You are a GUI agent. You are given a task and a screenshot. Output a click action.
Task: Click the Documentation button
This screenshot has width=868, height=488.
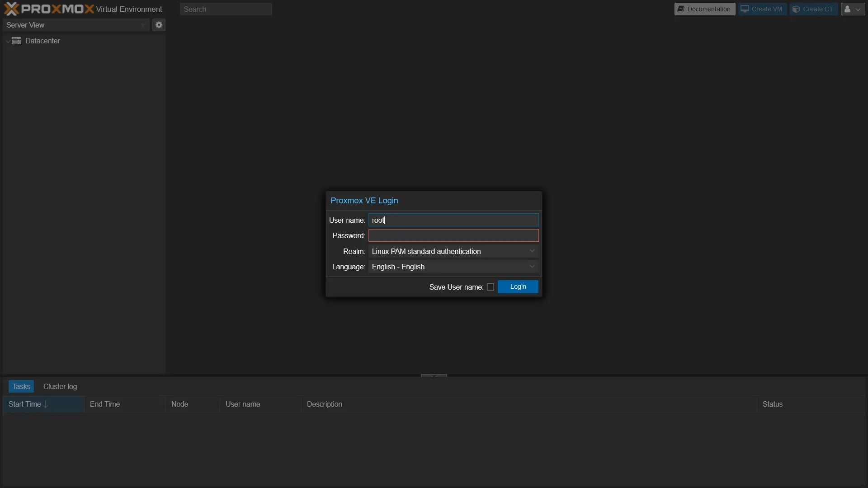705,8
